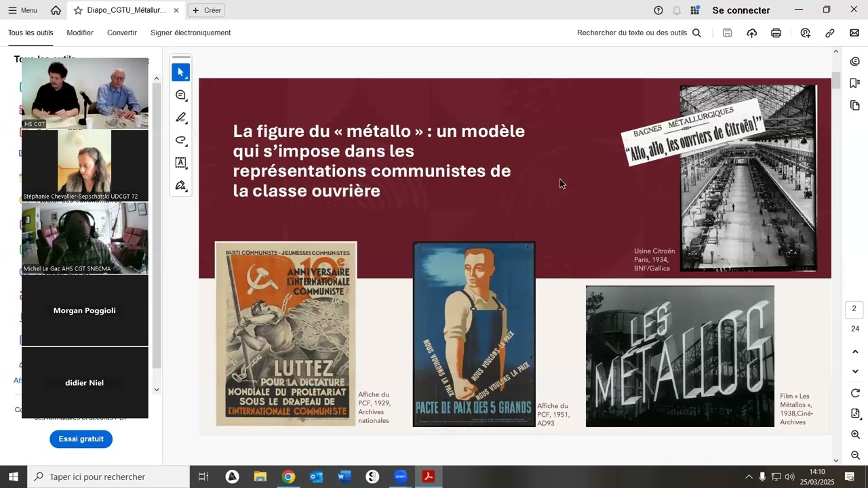
Task: Select the sign or fill pen tool
Action: click(181, 186)
